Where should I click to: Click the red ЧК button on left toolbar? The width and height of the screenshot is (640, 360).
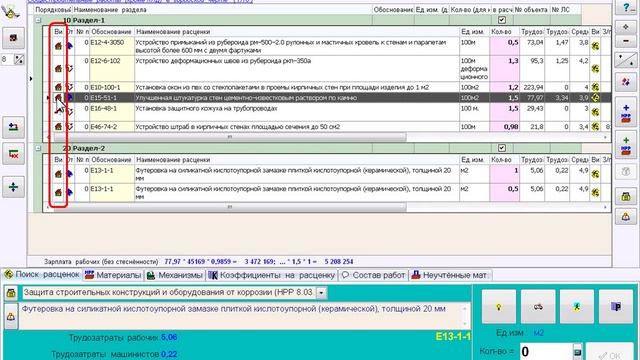click(x=13, y=154)
